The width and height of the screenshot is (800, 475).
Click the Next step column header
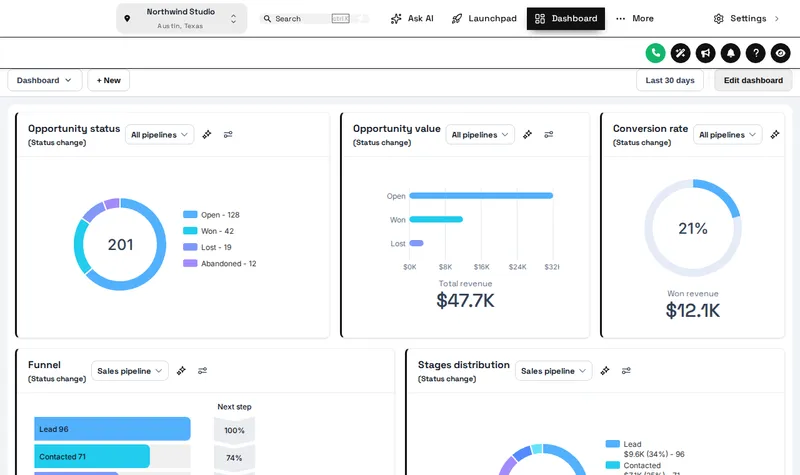pyautogui.click(x=234, y=407)
